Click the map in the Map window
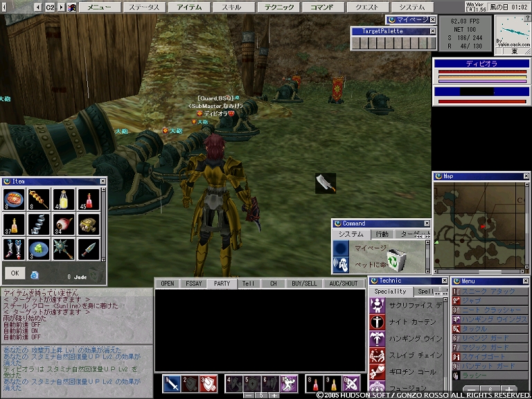532x399 pixels. 480,226
